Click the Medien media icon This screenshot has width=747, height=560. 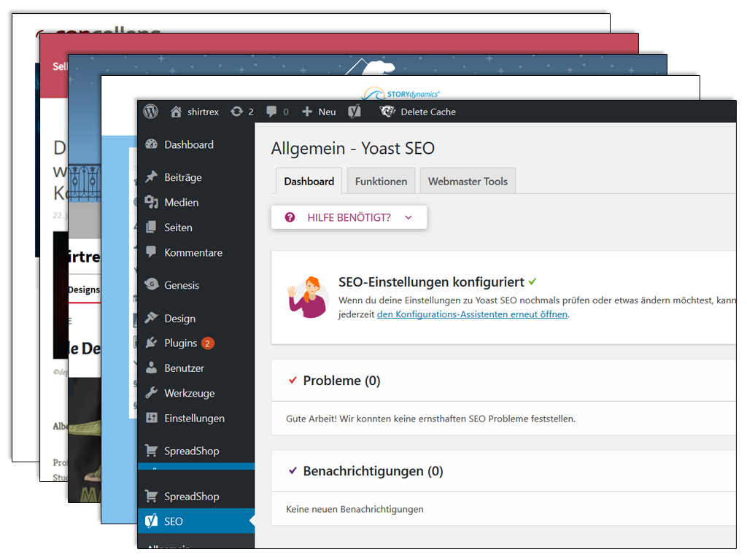click(152, 203)
